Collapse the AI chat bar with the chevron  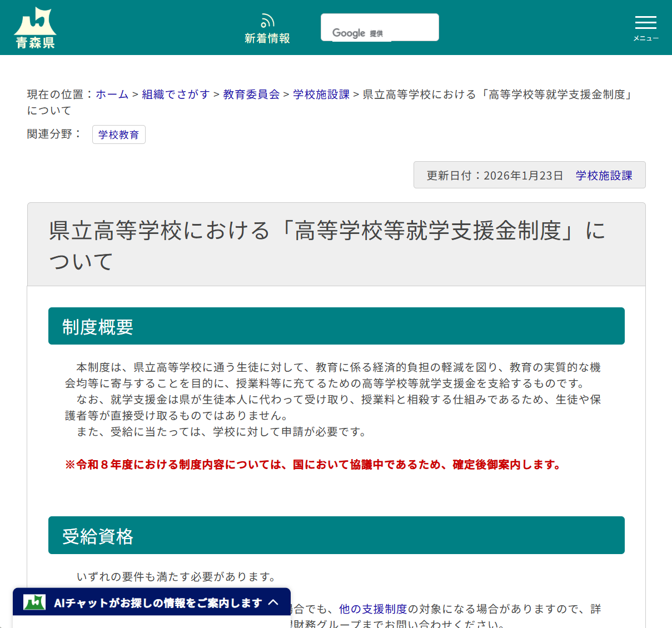[x=274, y=602]
